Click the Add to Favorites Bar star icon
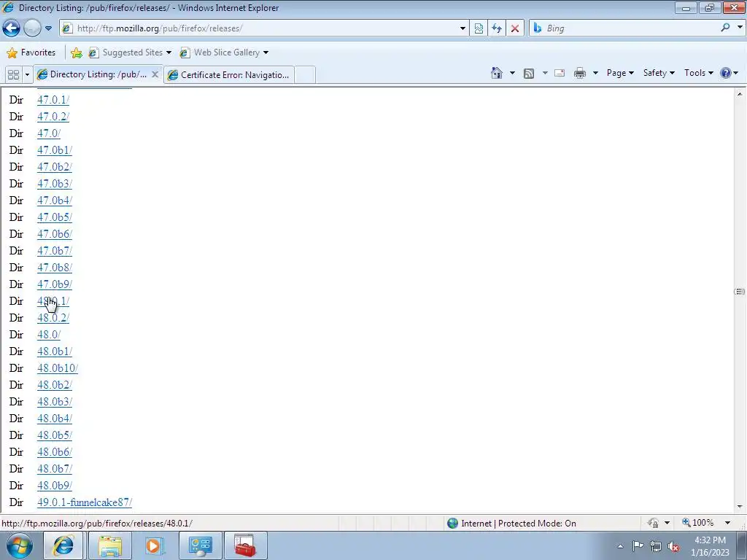The image size is (747, 560). click(76, 52)
